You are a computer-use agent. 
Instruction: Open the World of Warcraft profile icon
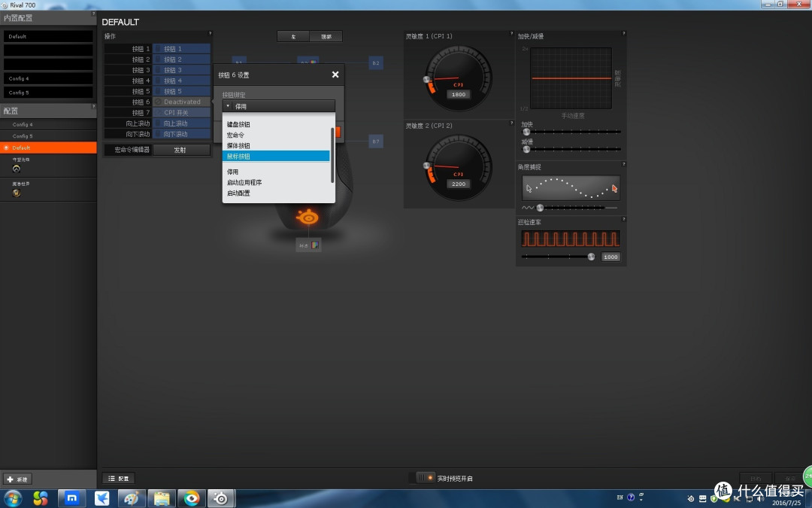point(16,193)
